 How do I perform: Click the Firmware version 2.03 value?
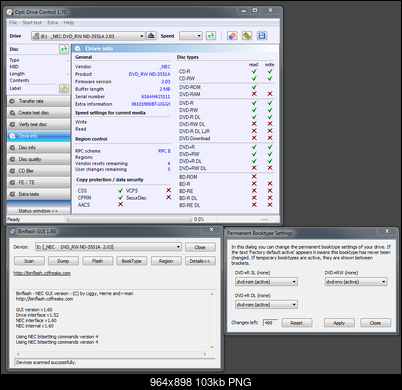coord(166,81)
